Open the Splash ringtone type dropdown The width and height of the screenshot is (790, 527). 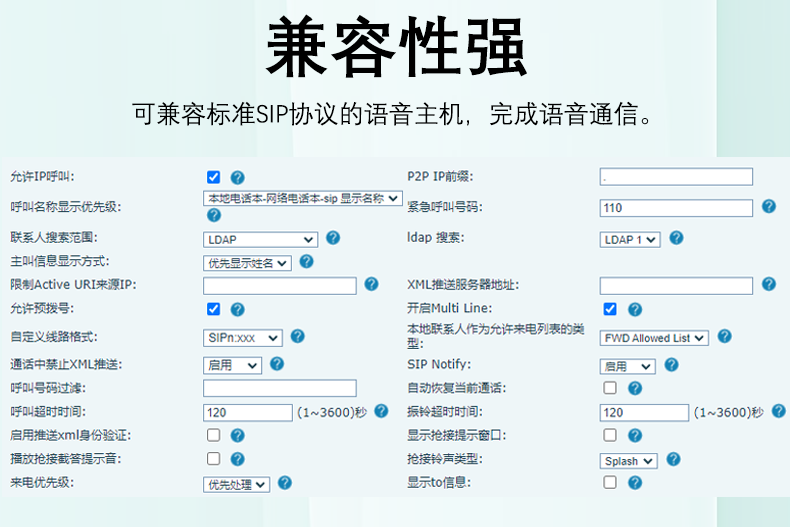click(x=628, y=461)
